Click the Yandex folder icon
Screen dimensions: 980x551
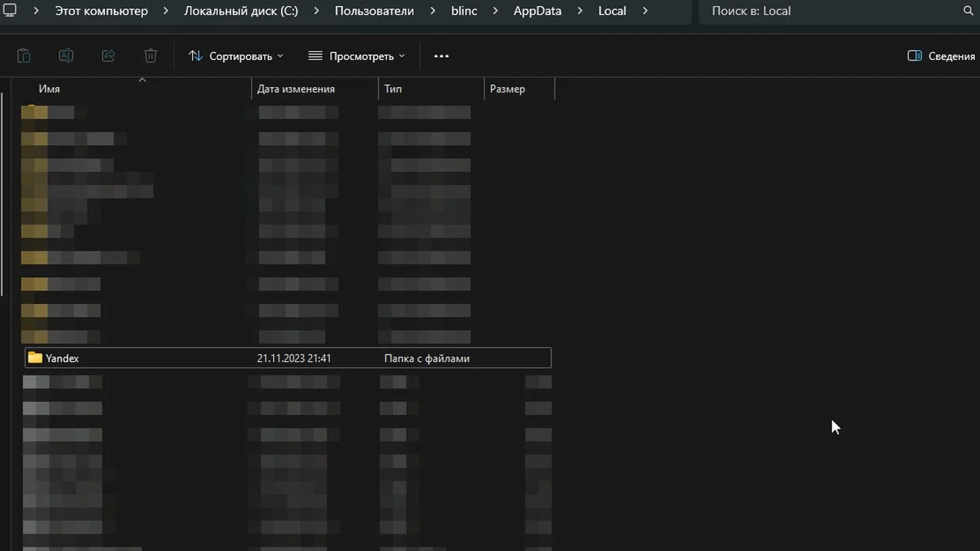click(35, 358)
